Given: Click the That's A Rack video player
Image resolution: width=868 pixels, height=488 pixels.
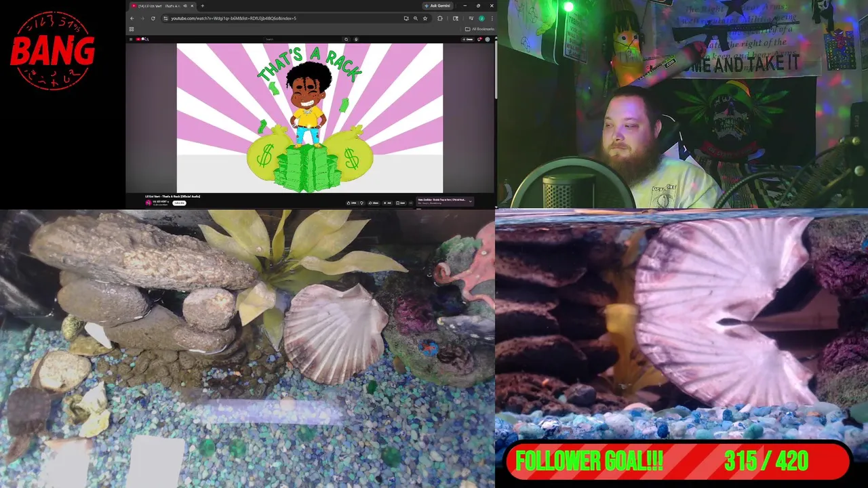Looking at the screenshot, I should (310, 118).
